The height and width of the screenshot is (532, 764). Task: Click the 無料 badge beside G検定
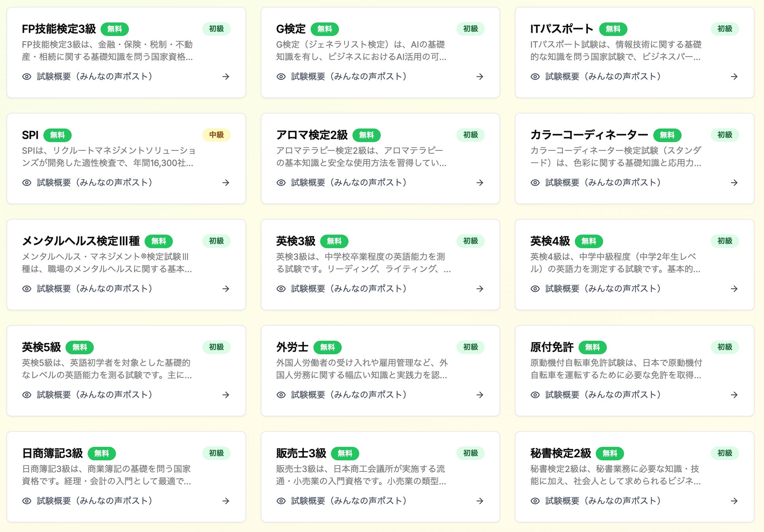coord(324,29)
